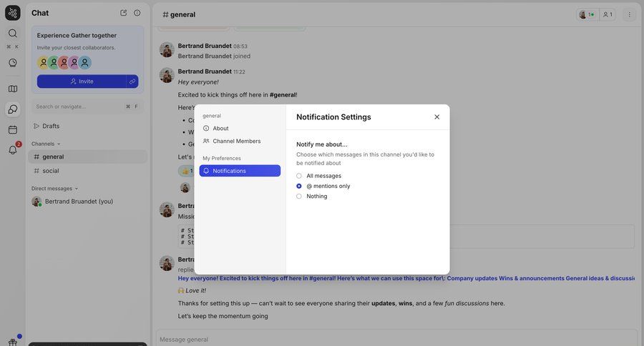Screen dimensions: 644x346
Task: Open the general channel in sidebar
Action: (x=87, y=157)
